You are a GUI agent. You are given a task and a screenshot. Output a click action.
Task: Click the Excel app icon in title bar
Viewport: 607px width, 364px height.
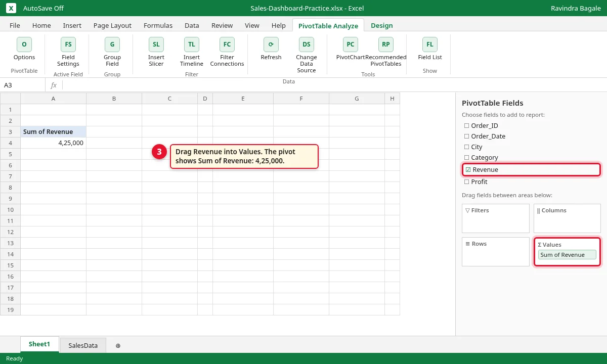(12, 8)
